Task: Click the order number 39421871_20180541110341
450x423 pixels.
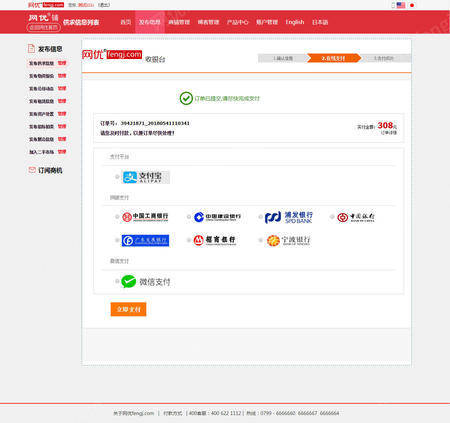Action: pos(155,123)
